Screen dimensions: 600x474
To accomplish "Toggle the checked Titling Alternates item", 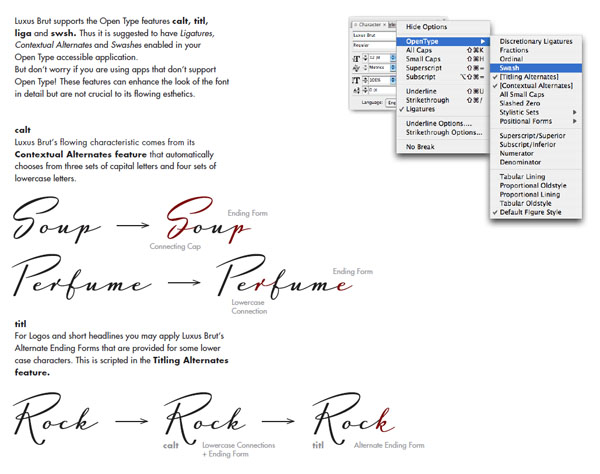I will tap(536, 77).
